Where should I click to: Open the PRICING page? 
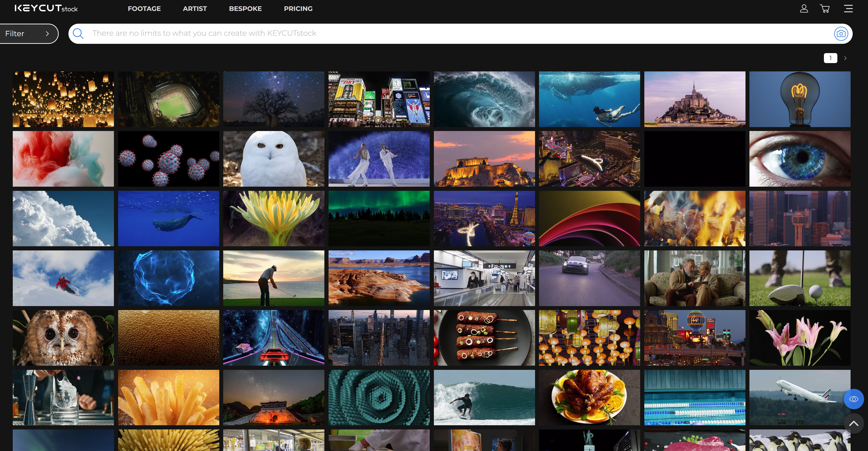(x=298, y=8)
